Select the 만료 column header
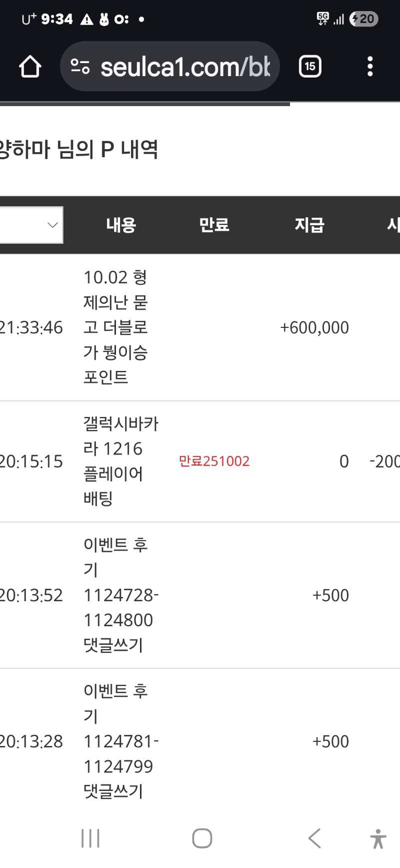The width and height of the screenshot is (400, 868). 214,225
